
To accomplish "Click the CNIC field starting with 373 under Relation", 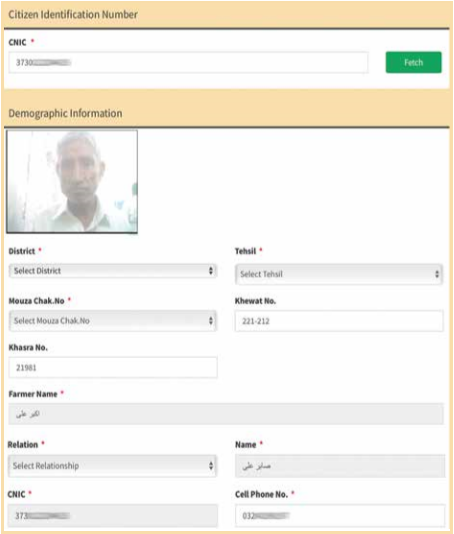I will pos(113,516).
